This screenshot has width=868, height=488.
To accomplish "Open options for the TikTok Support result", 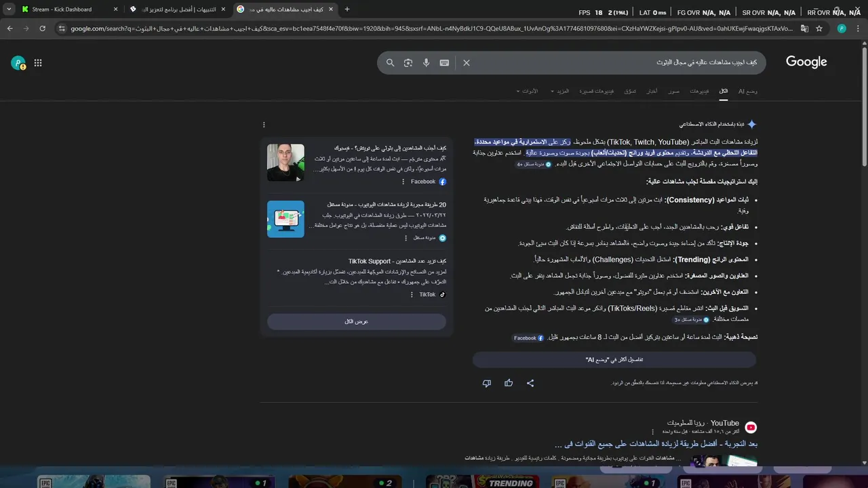I will click(412, 295).
